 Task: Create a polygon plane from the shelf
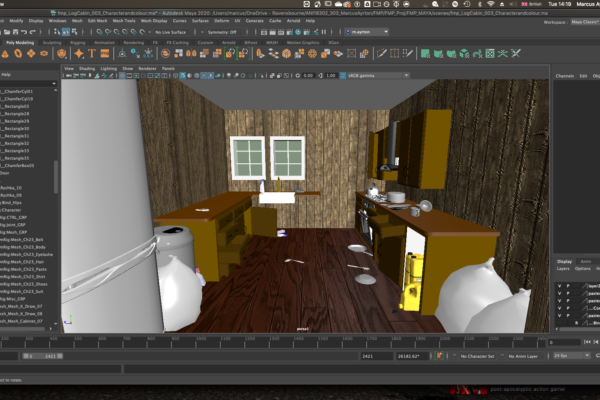[31, 54]
